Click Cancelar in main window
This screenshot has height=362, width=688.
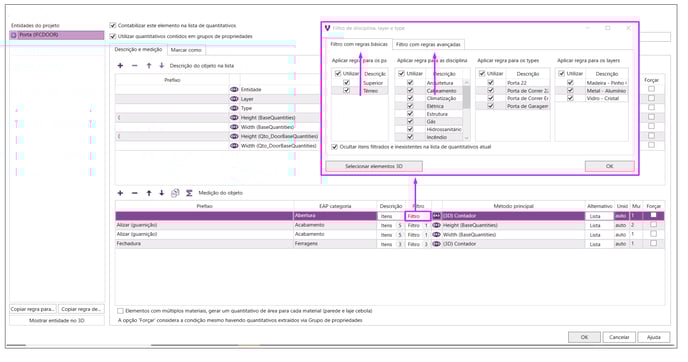619,337
